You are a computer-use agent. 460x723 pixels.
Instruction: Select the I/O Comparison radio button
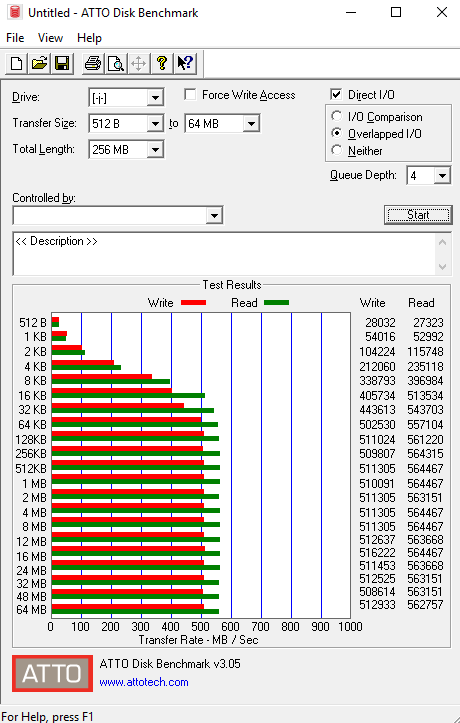pyautogui.click(x=337, y=116)
